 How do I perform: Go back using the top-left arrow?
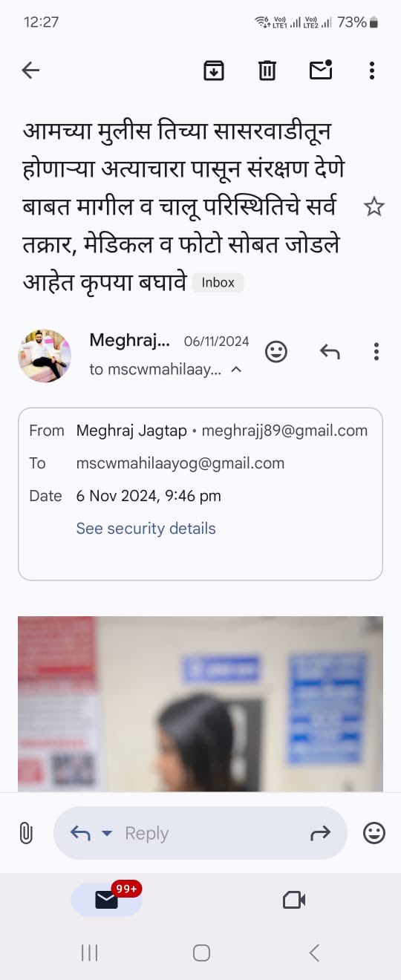click(30, 71)
